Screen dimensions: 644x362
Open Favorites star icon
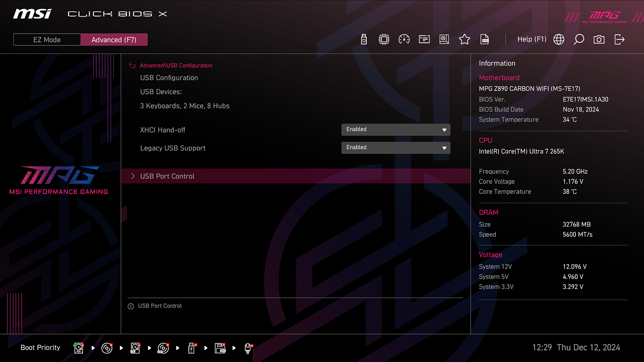click(464, 39)
